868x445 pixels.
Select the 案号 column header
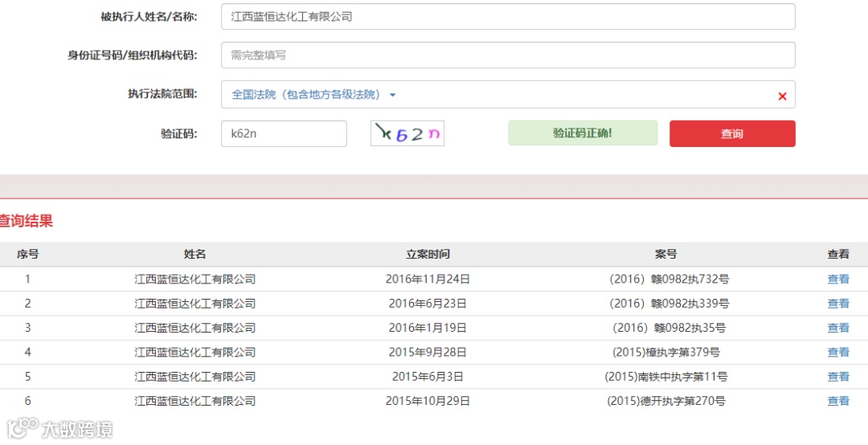[x=666, y=255]
